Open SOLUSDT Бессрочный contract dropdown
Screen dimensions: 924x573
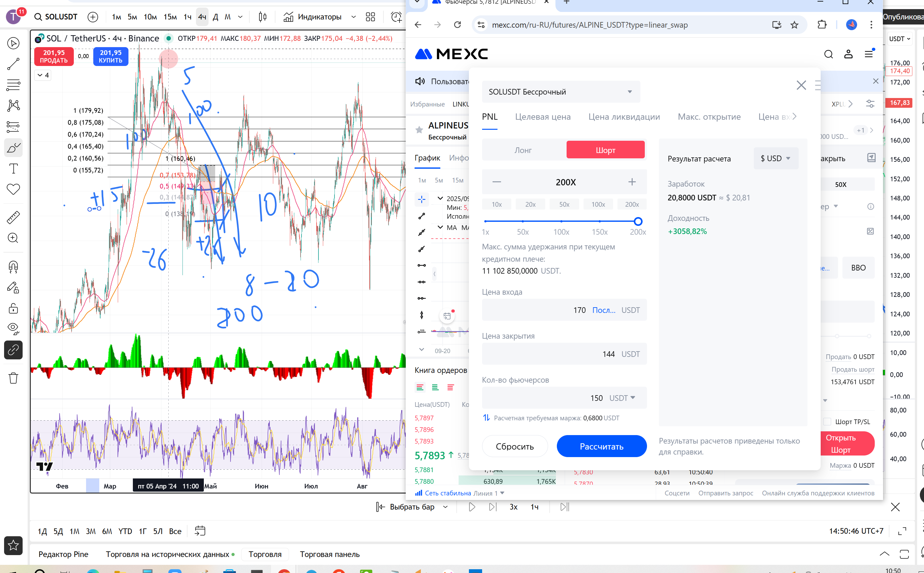[x=561, y=92]
